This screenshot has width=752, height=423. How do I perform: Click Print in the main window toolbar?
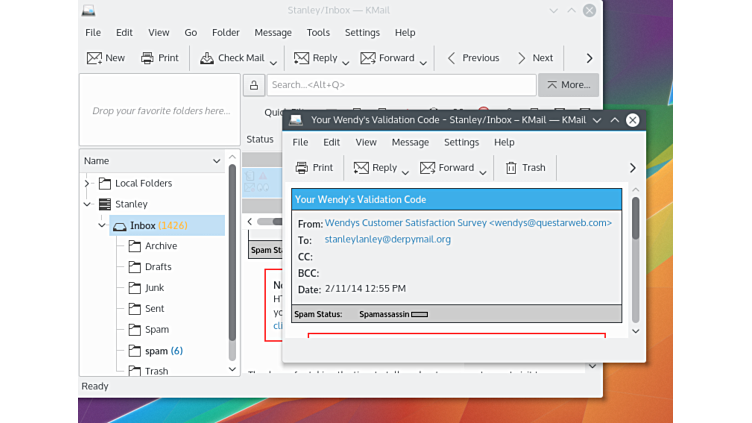pyautogui.click(x=159, y=58)
